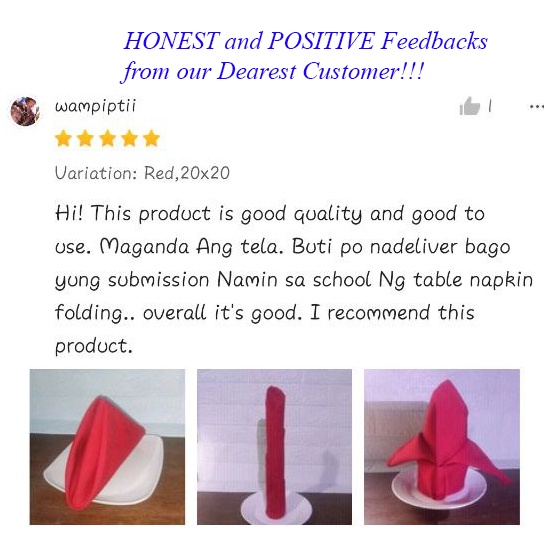Click the 'yung submission Namin sa school' line
The width and height of the screenshot is (550, 550).
294,280
